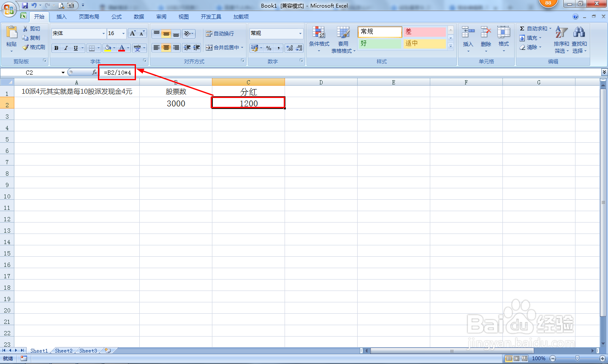Open number format 常规 dropdown
This screenshot has height=364, width=608.
tap(300, 33)
